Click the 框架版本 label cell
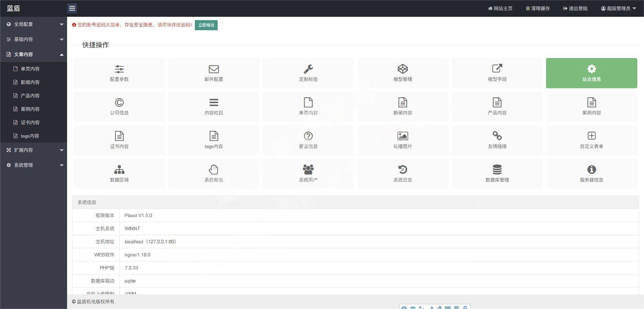The height and width of the screenshot is (309, 644). [x=96, y=215]
